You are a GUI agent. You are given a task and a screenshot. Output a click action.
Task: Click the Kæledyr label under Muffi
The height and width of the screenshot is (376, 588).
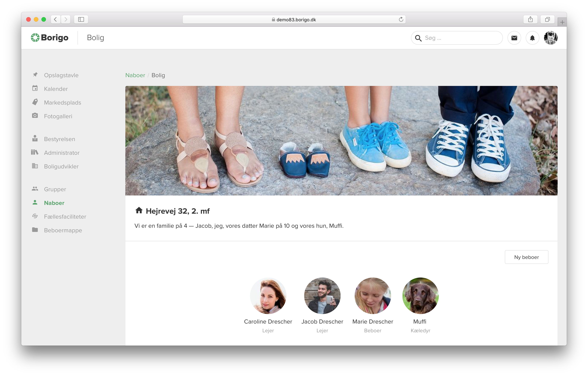point(420,330)
